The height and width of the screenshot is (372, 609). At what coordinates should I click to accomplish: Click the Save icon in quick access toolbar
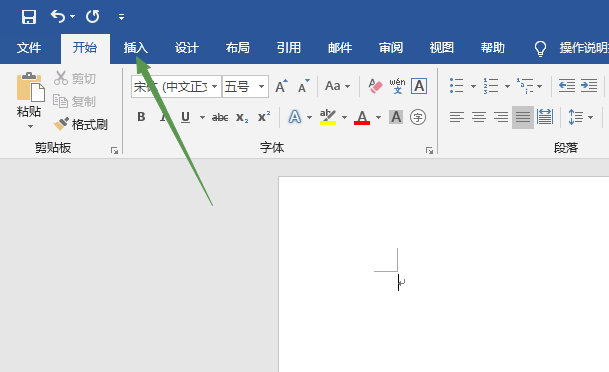pos(29,17)
